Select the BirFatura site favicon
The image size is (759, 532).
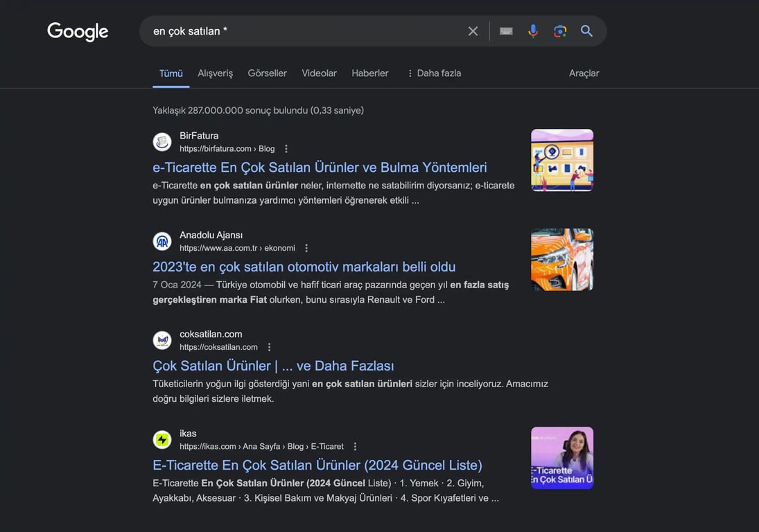[162, 141]
